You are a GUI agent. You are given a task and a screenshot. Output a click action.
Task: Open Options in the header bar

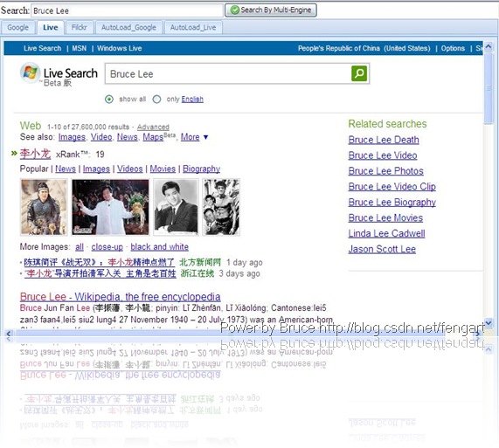pos(453,48)
